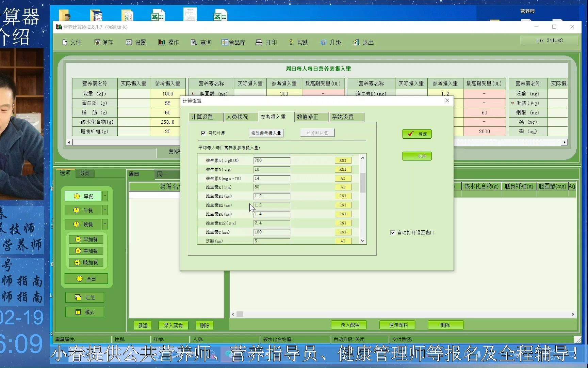Select the 早餐 meal button
Screen dimensions: 588x368
pos(83,196)
